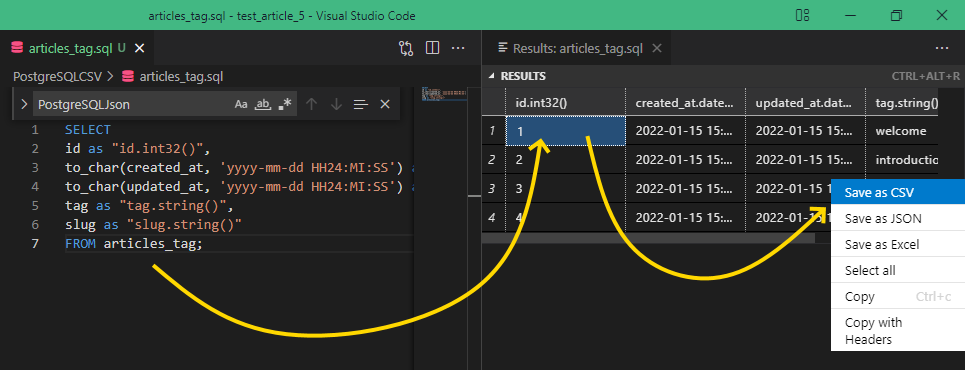This screenshot has height=370, width=965.
Task: Open Results panel More Actions menu
Action: [x=942, y=48]
